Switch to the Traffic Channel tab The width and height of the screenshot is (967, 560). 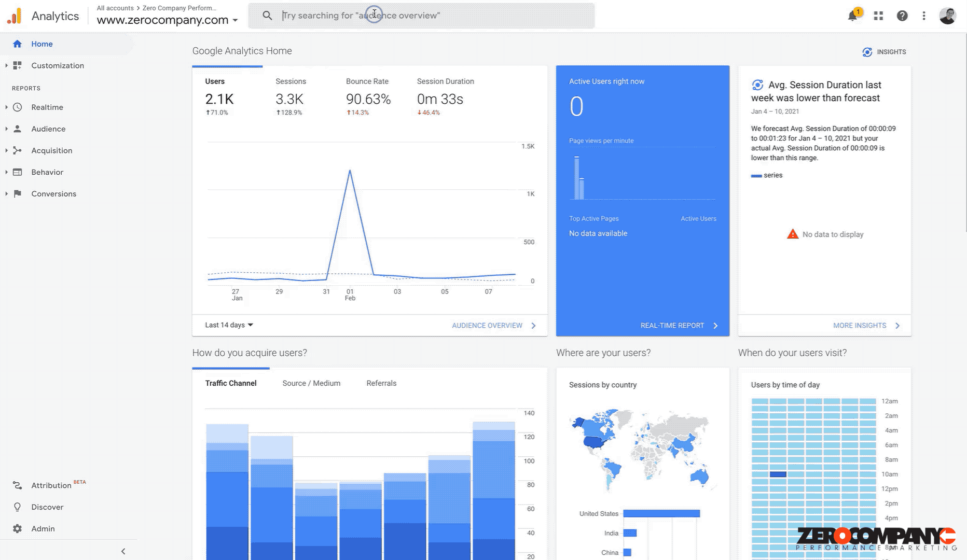[231, 383]
